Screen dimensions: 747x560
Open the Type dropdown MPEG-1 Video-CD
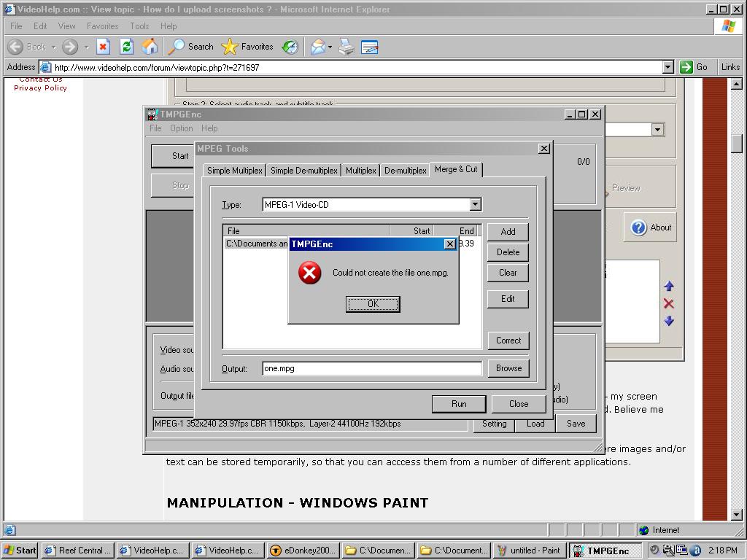[x=475, y=205]
